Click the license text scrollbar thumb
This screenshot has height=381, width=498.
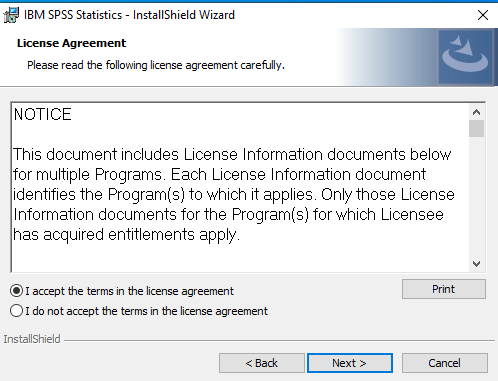coord(476,129)
